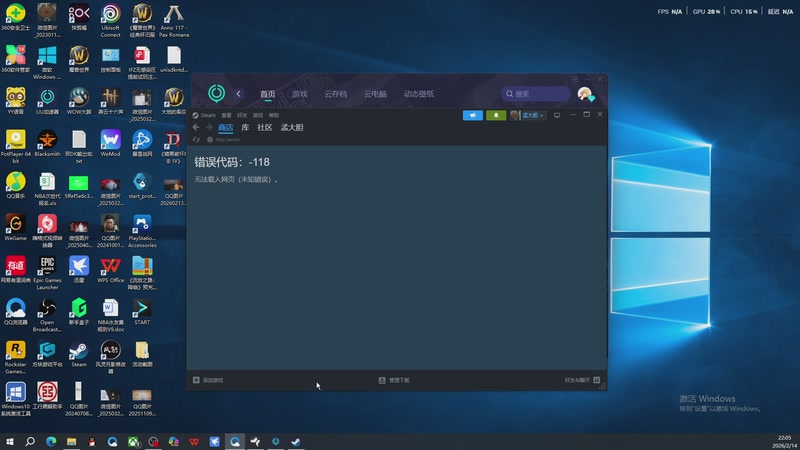Open the Windows Start menu
The image size is (800, 450).
[x=10, y=442]
